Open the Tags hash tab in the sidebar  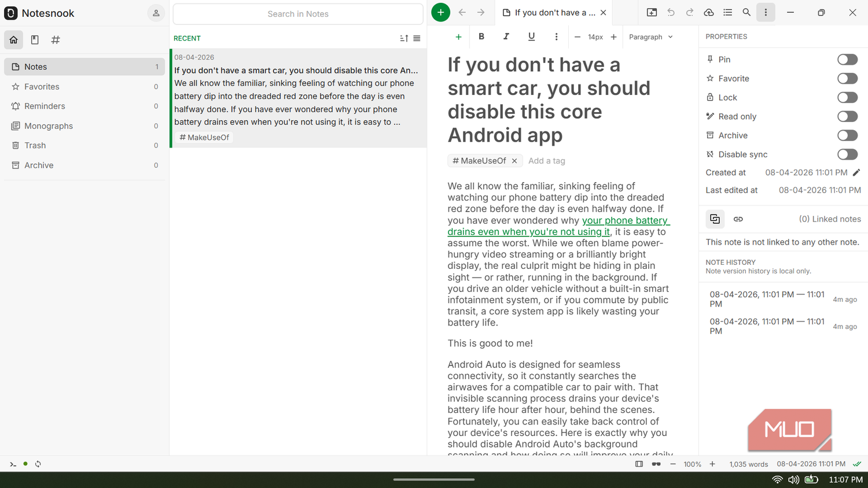click(56, 40)
